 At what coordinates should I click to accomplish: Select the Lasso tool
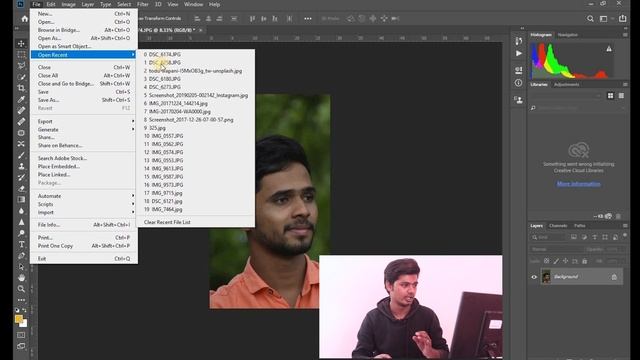(x=21, y=66)
